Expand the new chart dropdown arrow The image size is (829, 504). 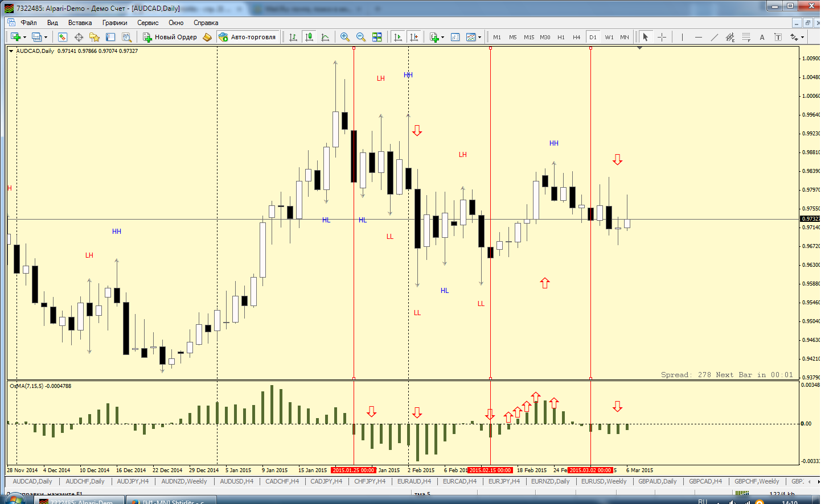pyautogui.click(x=24, y=38)
